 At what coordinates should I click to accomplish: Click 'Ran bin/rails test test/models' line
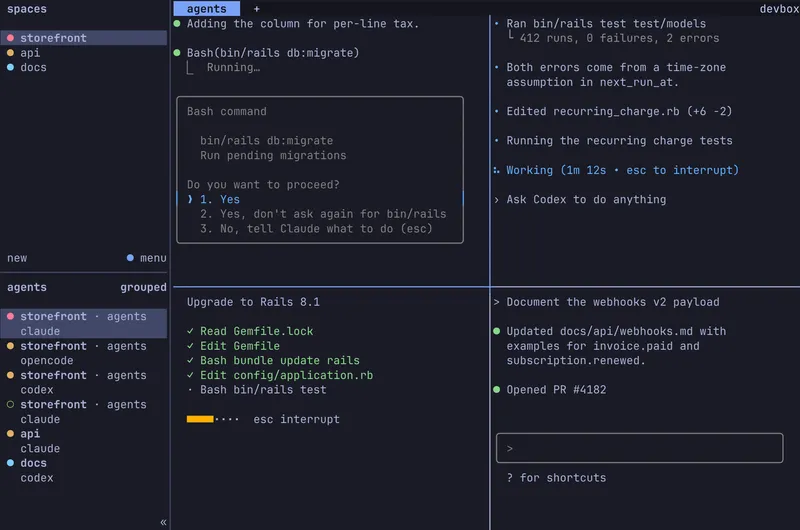pyautogui.click(x=606, y=23)
